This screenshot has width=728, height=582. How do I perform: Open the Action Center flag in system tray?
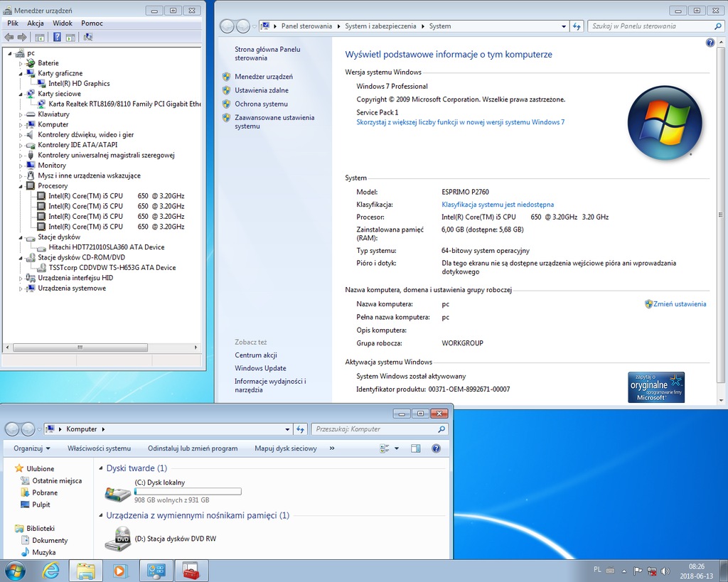click(x=638, y=571)
